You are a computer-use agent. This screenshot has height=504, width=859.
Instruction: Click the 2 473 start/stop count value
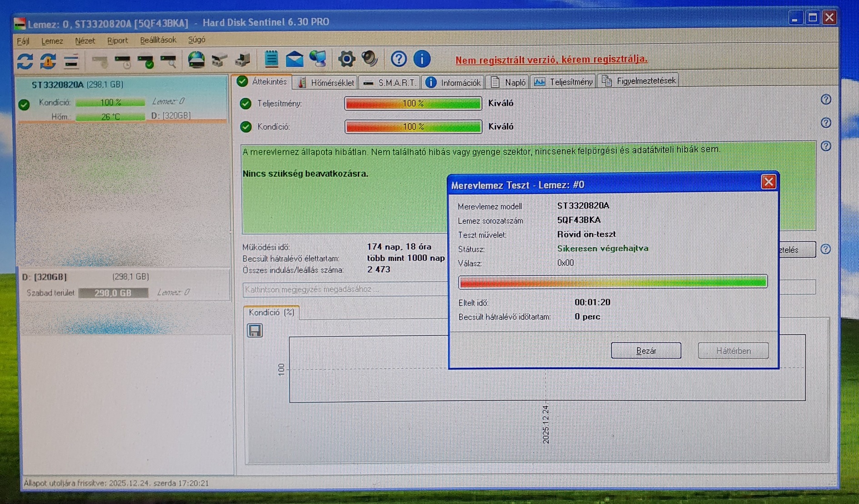coord(379,269)
